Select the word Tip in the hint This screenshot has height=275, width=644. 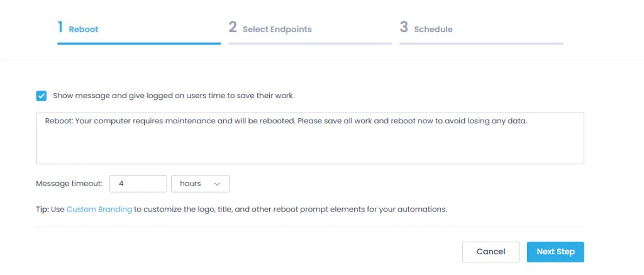tap(42, 209)
